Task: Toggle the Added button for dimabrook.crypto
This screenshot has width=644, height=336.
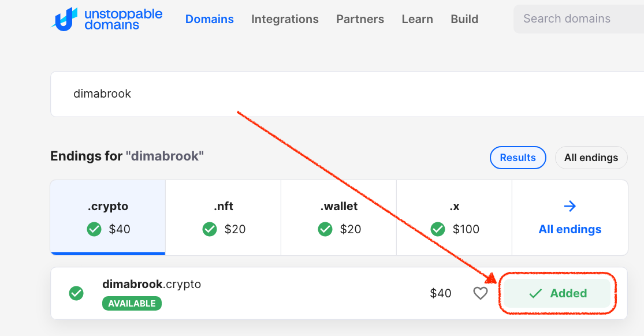Action: point(557,293)
